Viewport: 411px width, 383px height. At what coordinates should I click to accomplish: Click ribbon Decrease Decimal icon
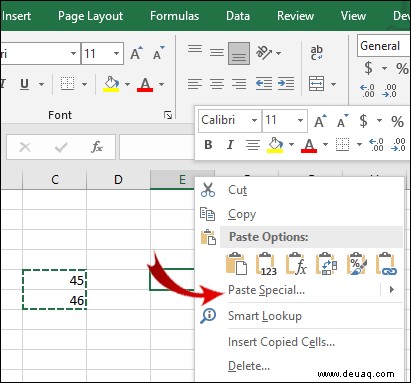(390, 90)
